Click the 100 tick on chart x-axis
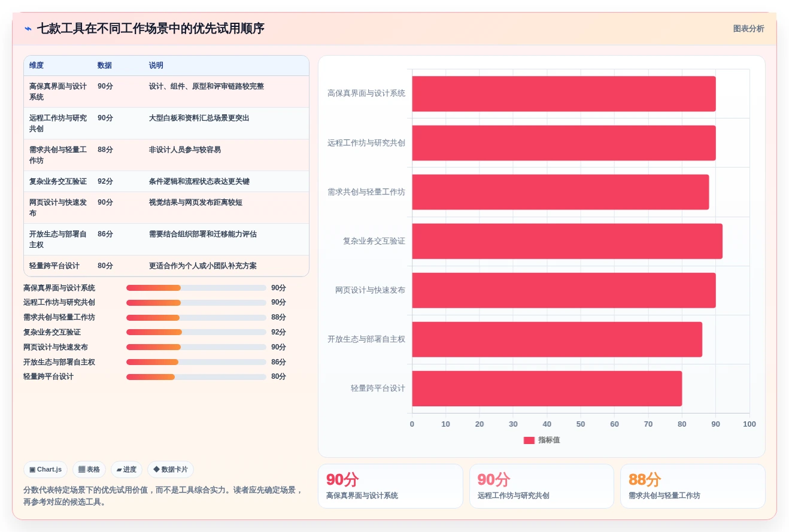The height and width of the screenshot is (532, 789). pyautogui.click(x=749, y=424)
